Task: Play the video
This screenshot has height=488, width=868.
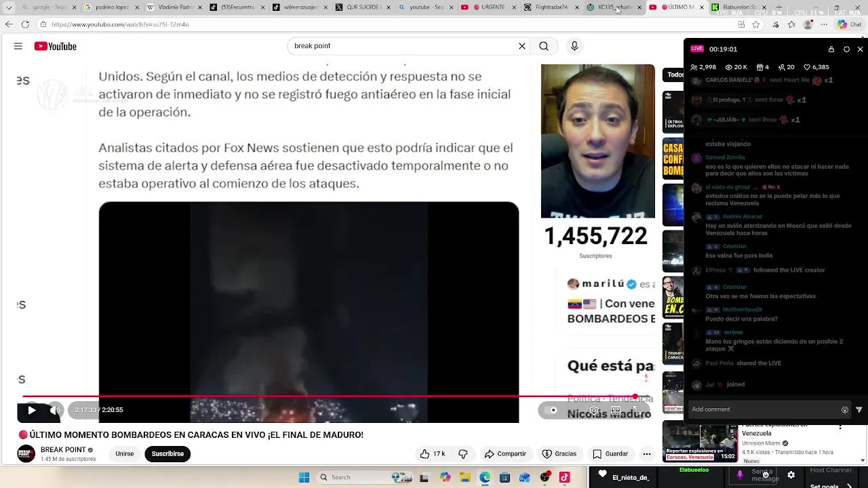Action: (x=31, y=410)
